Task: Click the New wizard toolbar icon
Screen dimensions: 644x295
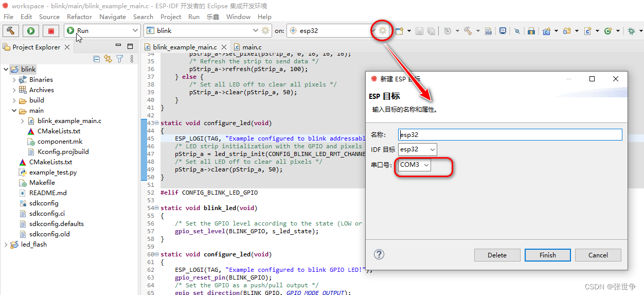Action: tap(399, 31)
